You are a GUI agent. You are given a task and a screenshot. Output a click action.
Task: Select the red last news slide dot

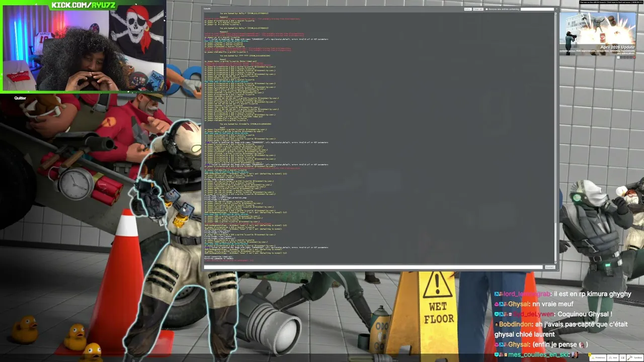[634, 57]
